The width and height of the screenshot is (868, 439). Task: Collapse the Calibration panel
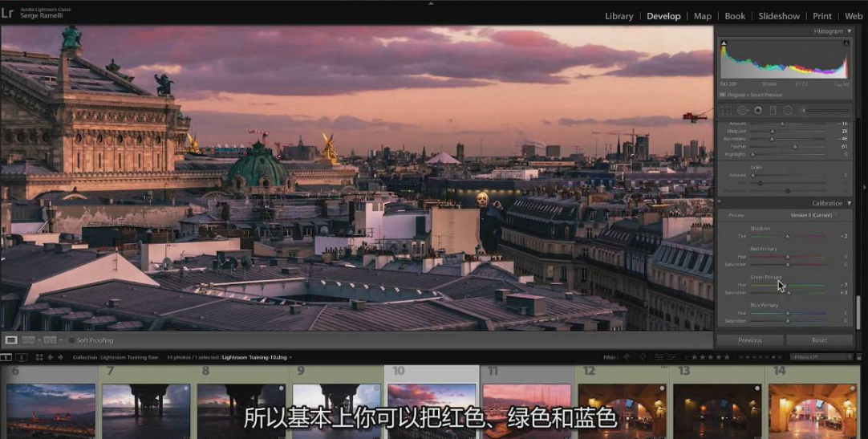coord(850,203)
